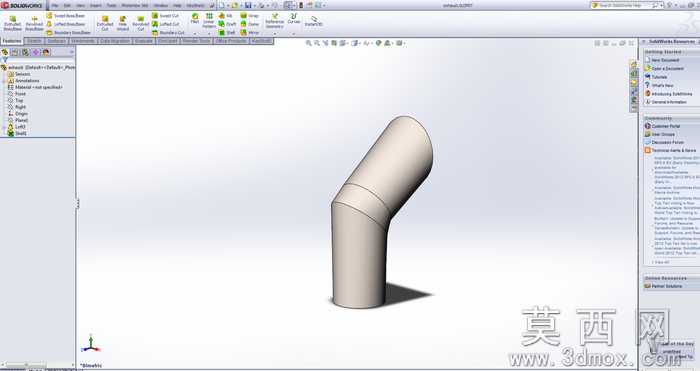Open the FeatureManager design tree tab icon
The width and height of the screenshot is (700, 371).
pyautogui.click(x=5, y=52)
